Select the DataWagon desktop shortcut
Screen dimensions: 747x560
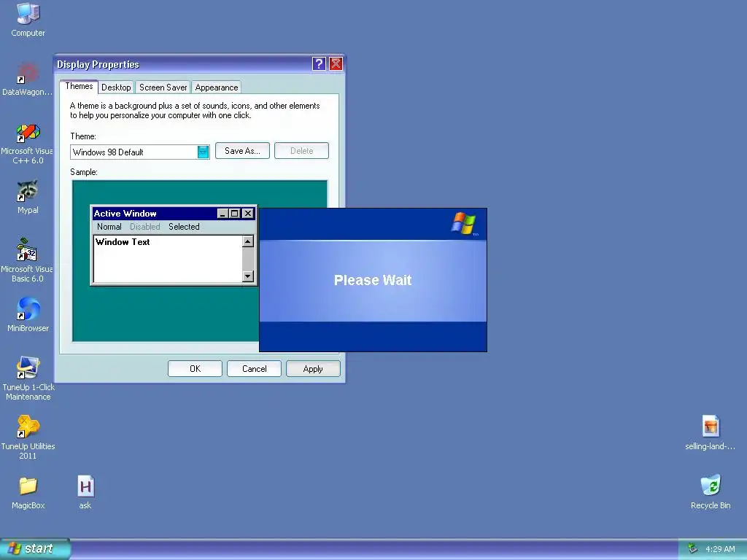(x=27, y=79)
